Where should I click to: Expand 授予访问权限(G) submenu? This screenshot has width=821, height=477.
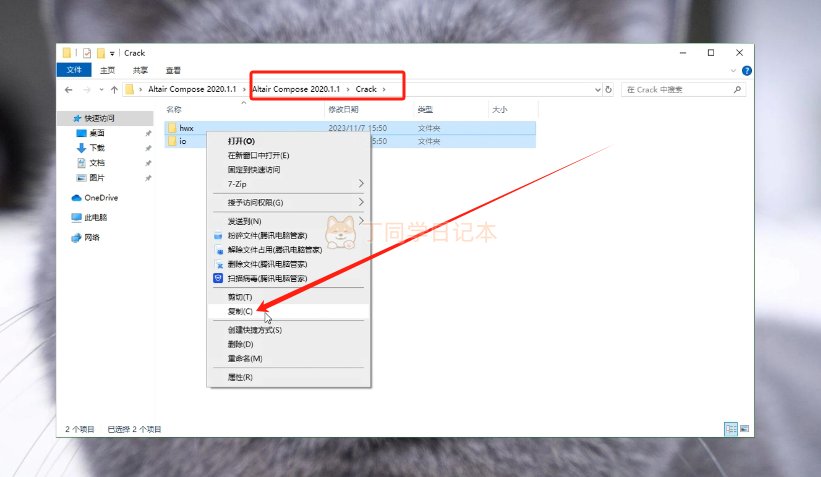289,203
